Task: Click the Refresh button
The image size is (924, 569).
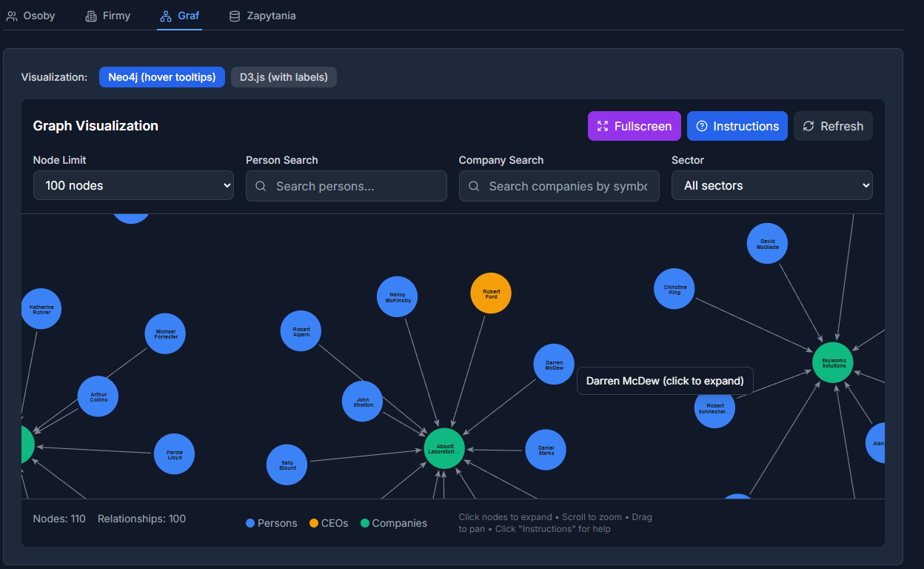Action: coord(833,126)
